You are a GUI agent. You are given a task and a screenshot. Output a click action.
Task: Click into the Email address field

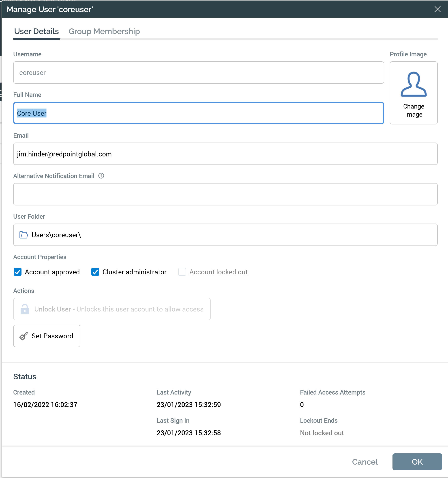(x=225, y=154)
